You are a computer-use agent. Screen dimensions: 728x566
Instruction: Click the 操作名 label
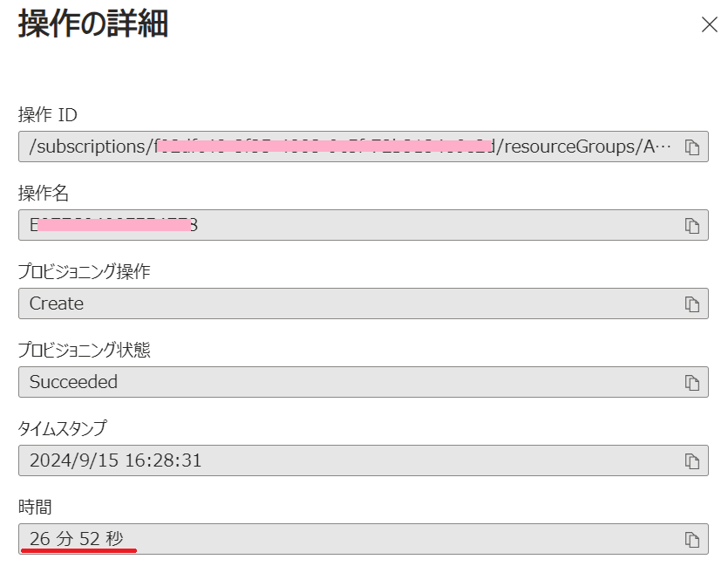point(44,193)
